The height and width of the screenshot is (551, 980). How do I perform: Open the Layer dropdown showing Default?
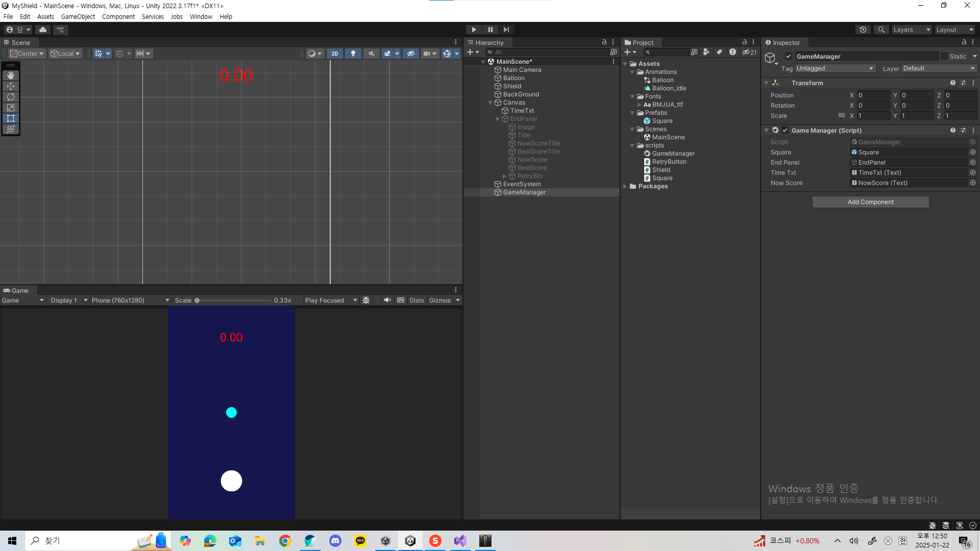tap(939, 68)
